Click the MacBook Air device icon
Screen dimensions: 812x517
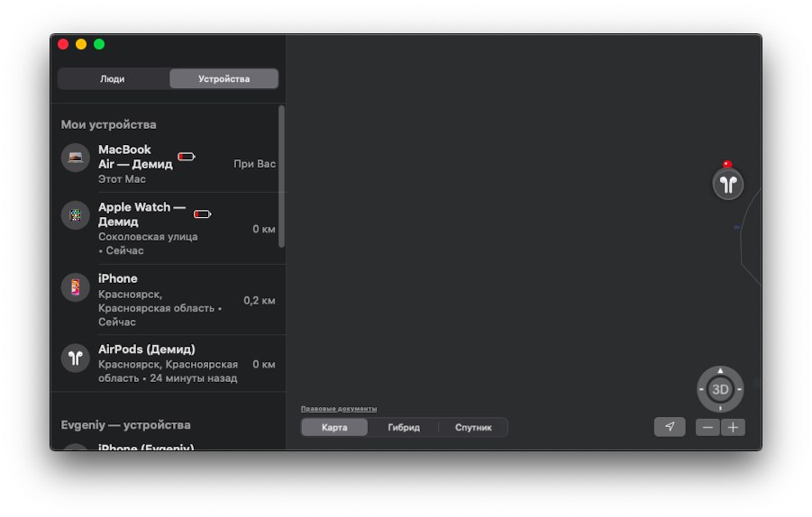click(x=76, y=158)
